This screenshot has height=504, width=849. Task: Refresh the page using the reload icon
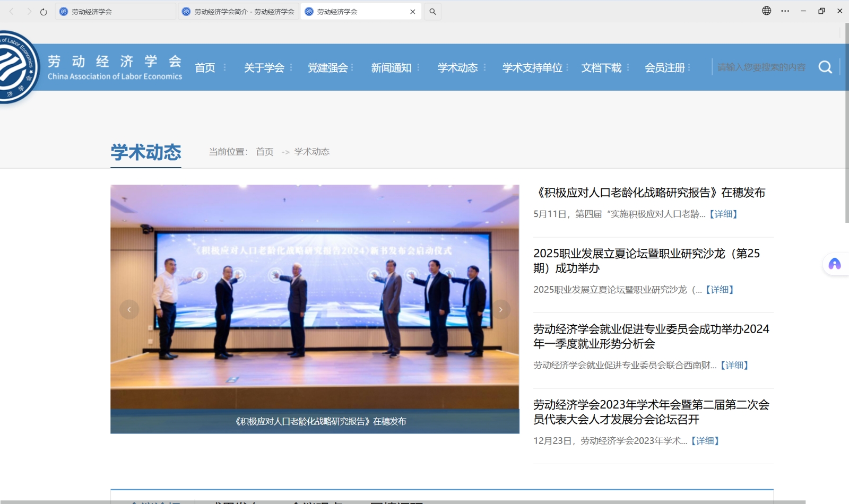pyautogui.click(x=43, y=11)
